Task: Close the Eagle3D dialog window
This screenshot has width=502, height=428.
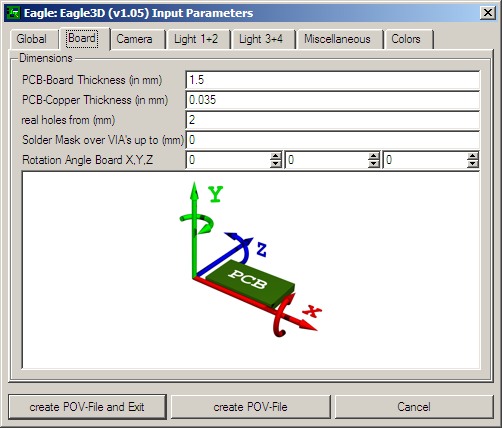Action: click(488, 13)
